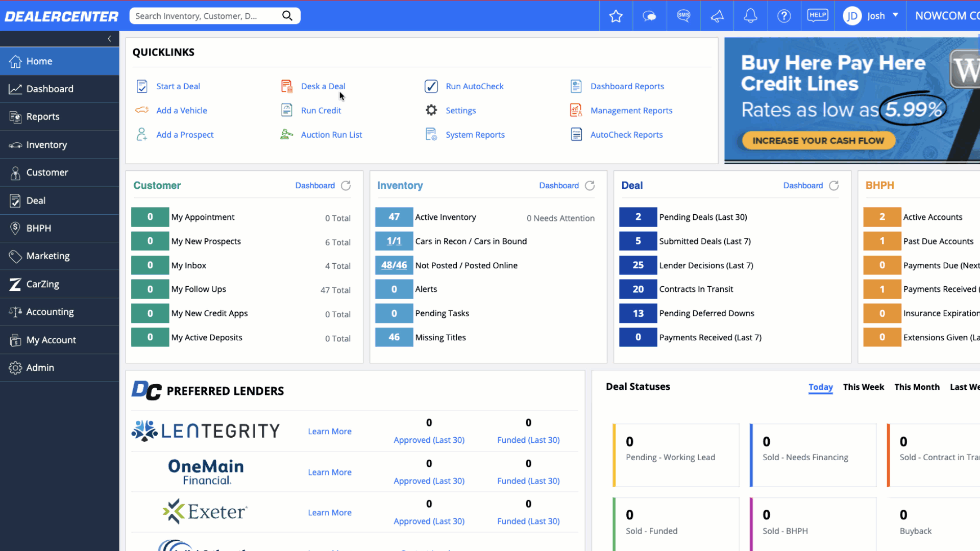Image resolution: width=980 pixels, height=551 pixels.
Task: Select the This Month tab
Action: [917, 387]
